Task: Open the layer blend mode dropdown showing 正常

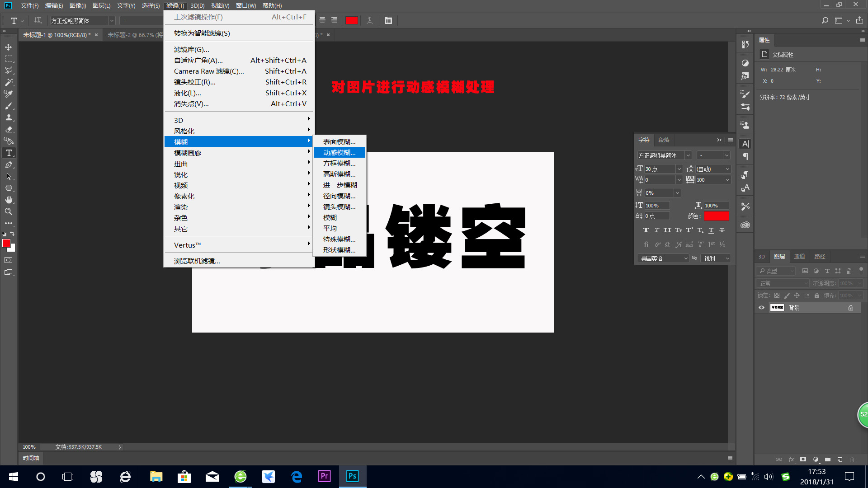Action: click(783, 283)
